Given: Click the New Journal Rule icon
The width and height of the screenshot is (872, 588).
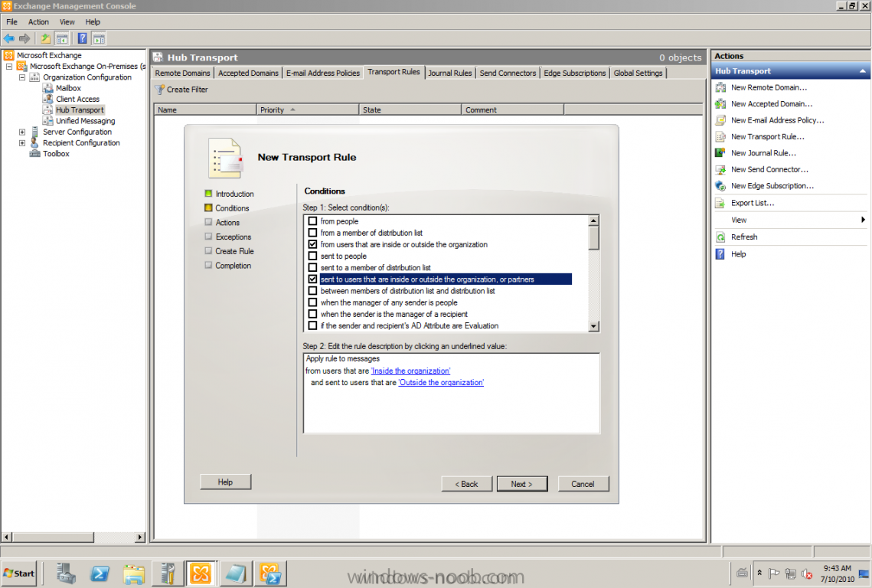Looking at the screenshot, I should (720, 153).
